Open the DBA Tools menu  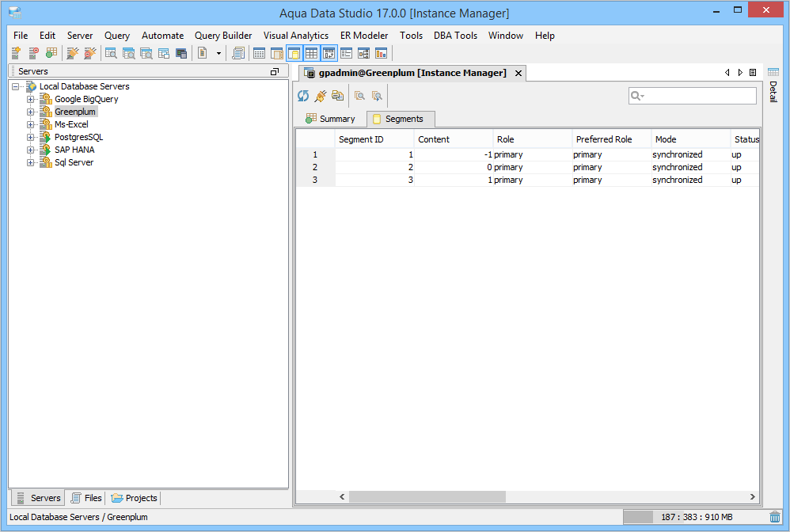click(455, 36)
